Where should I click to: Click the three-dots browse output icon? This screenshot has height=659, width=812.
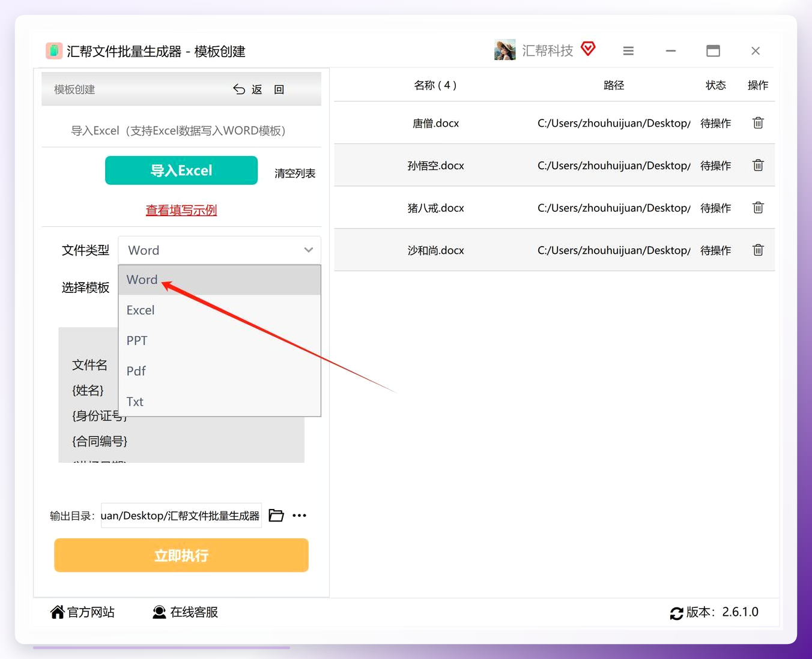299,516
